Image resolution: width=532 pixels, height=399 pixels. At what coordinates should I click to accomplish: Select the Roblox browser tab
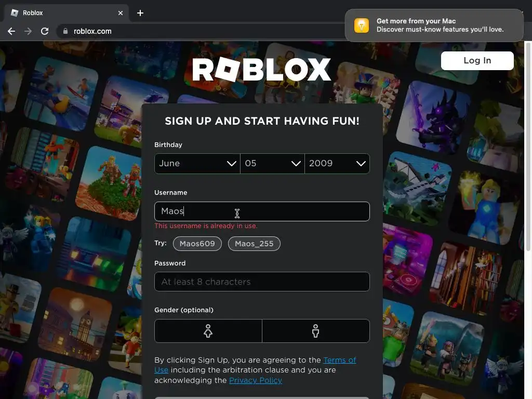pos(66,13)
